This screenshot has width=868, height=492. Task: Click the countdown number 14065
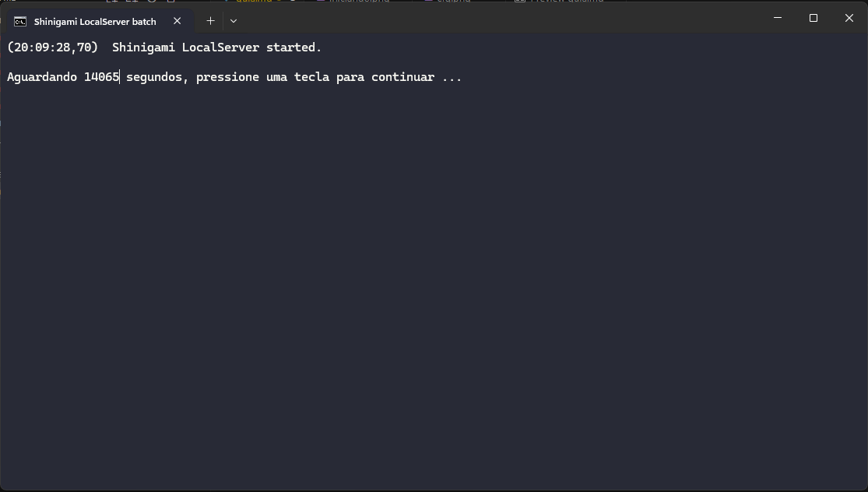tap(101, 77)
